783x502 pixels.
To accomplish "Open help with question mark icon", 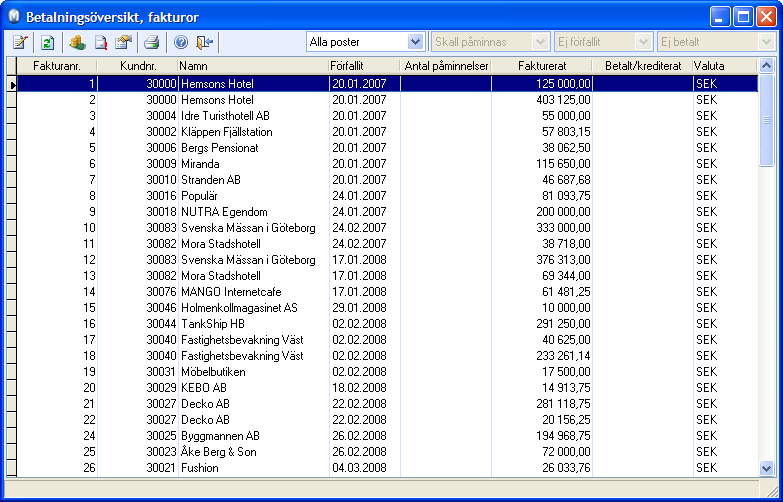I will click(x=181, y=42).
